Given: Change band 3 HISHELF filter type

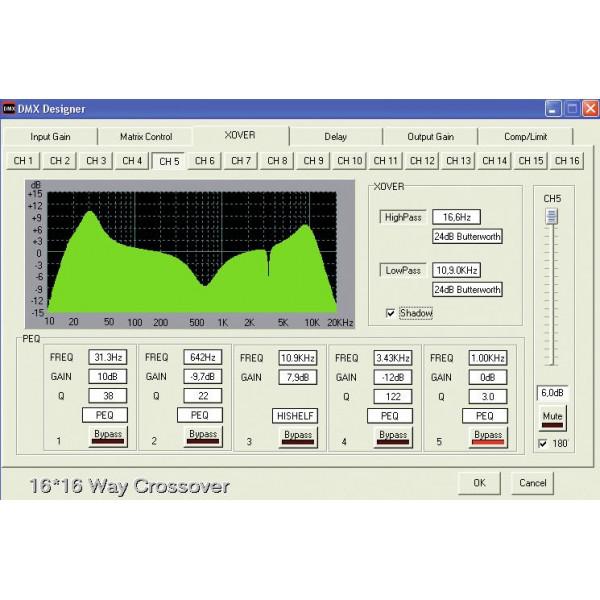Looking at the screenshot, I should point(297,415).
